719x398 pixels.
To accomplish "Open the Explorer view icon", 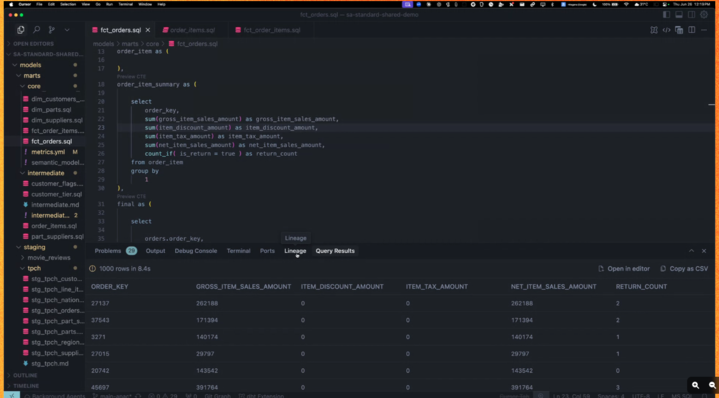I will click(21, 30).
